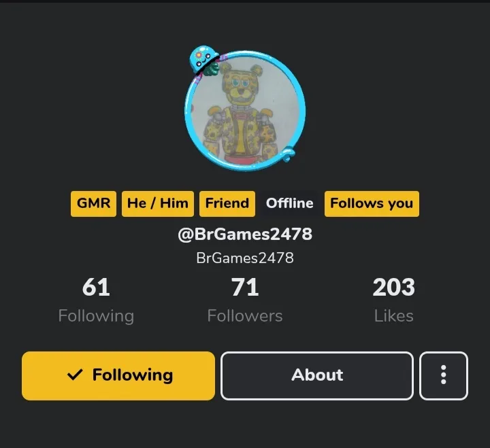Toggle the yellow Following button to unfollow

click(118, 375)
